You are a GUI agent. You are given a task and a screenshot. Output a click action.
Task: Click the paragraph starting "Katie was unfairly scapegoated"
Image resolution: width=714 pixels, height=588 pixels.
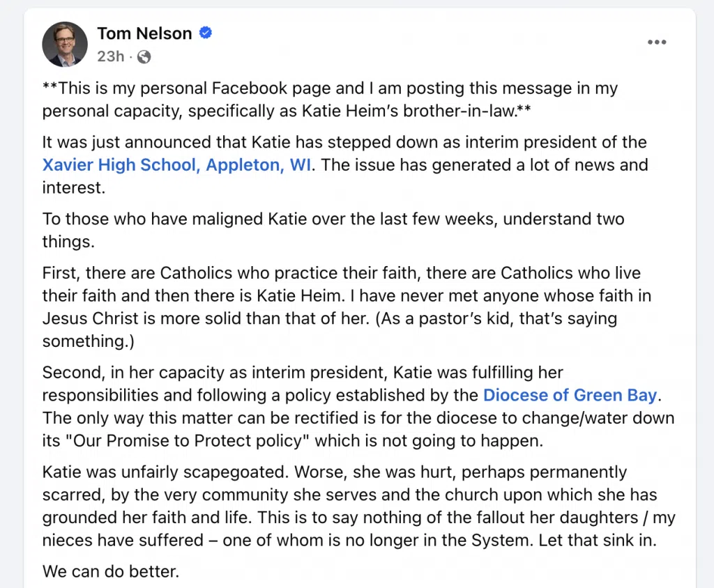point(359,506)
